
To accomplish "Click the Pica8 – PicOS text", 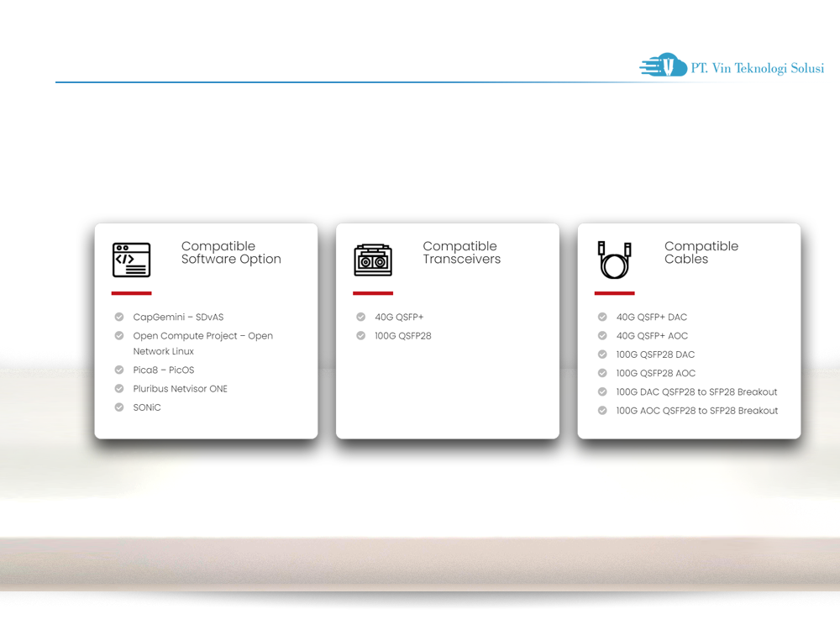I will click(164, 370).
